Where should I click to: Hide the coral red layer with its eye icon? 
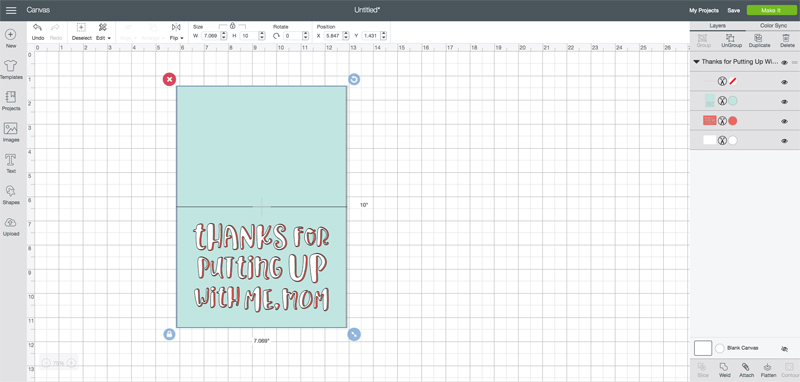[785, 121]
